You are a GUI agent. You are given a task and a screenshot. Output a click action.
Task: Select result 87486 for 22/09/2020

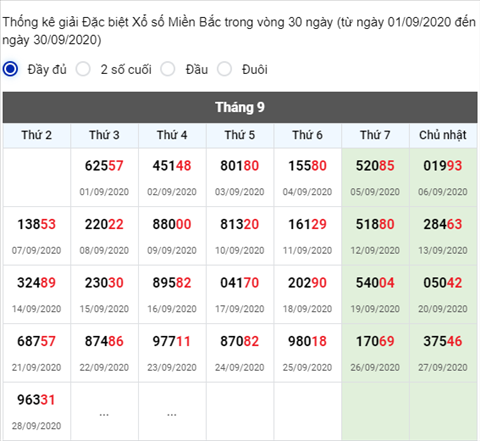coord(104,341)
